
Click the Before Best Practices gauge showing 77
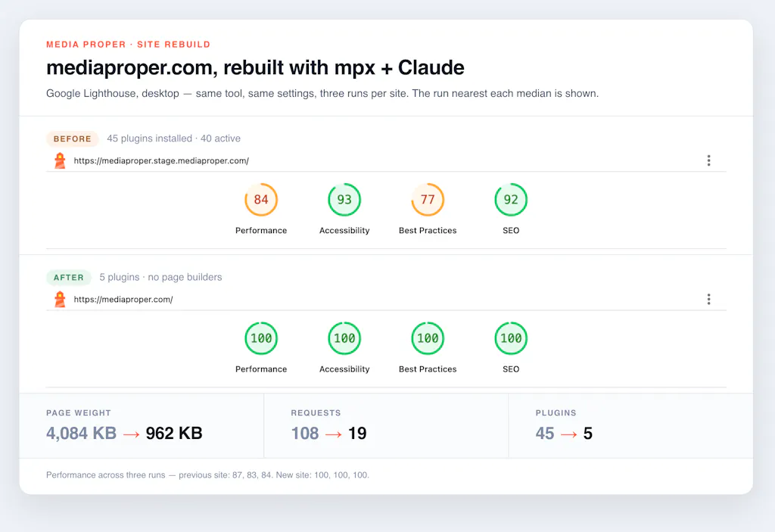tap(428, 199)
